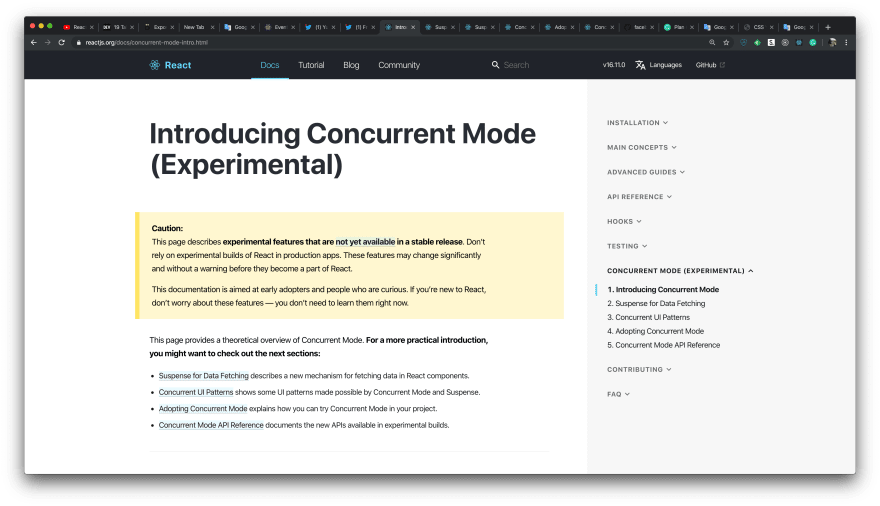Viewport: 880px width, 506px height.
Task: Click the reactjs.org address bar URL
Action: click(x=146, y=43)
